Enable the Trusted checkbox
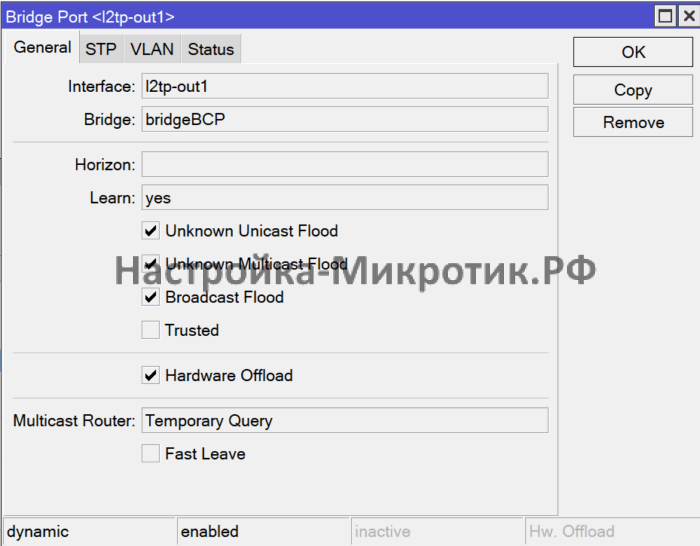700x546 pixels. point(151,330)
